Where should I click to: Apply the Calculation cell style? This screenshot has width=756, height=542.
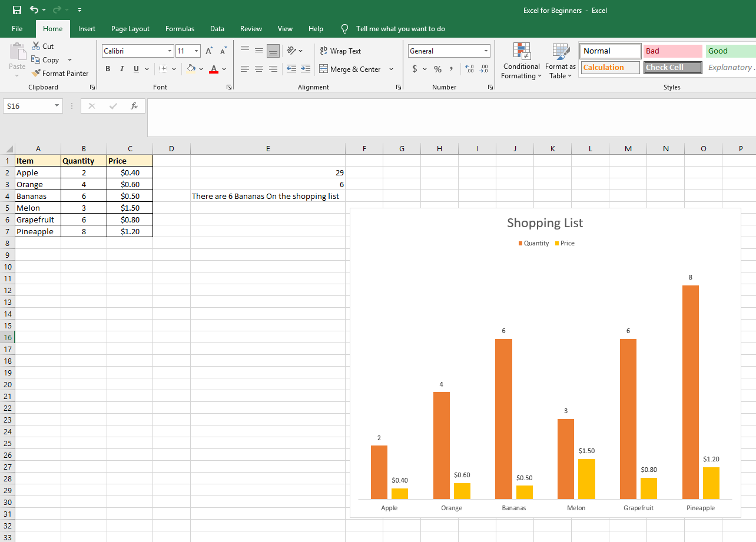pyautogui.click(x=611, y=68)
